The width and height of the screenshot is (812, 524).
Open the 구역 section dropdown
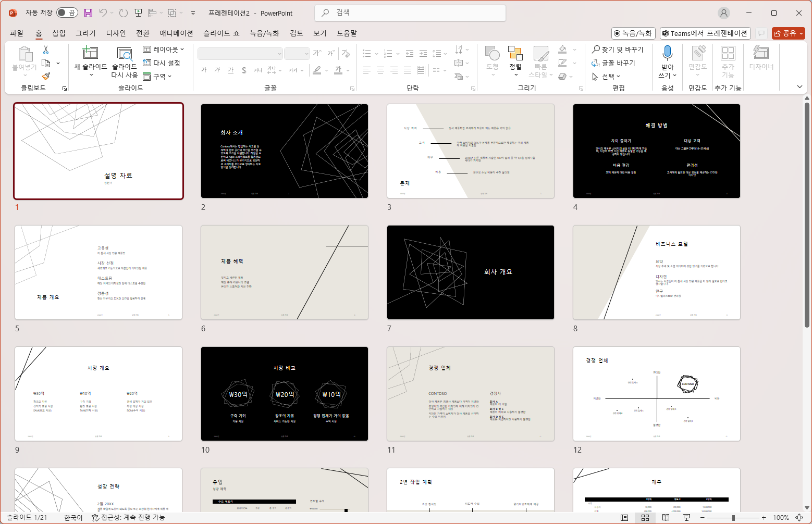pyautogui.click(x=157, y=77)
